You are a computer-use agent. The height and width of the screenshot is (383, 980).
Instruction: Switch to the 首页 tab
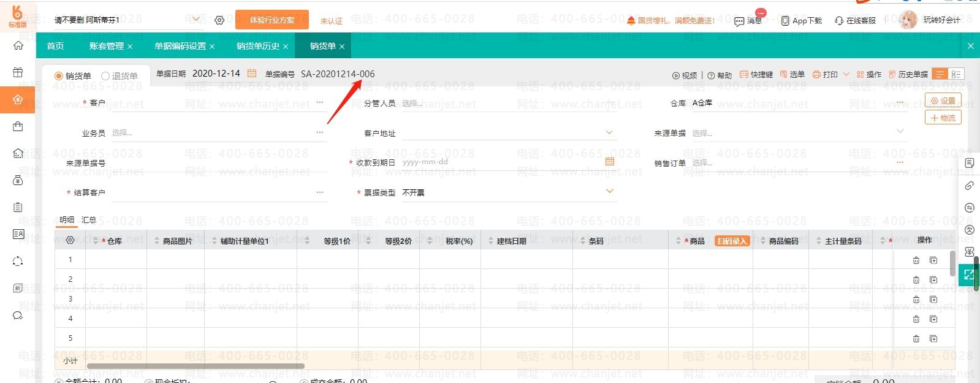55,46
